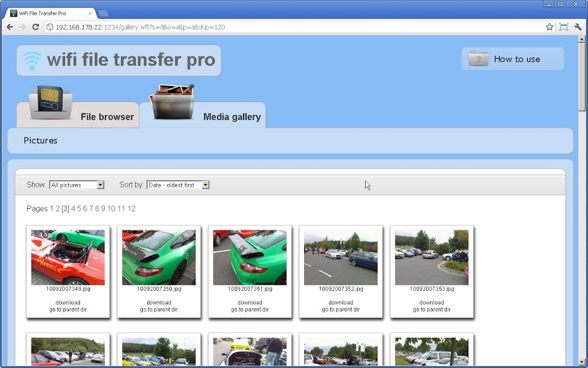This screenshot has width=588, height=368.
Task: Open the wrench settings menu
Action: [578, 27]
